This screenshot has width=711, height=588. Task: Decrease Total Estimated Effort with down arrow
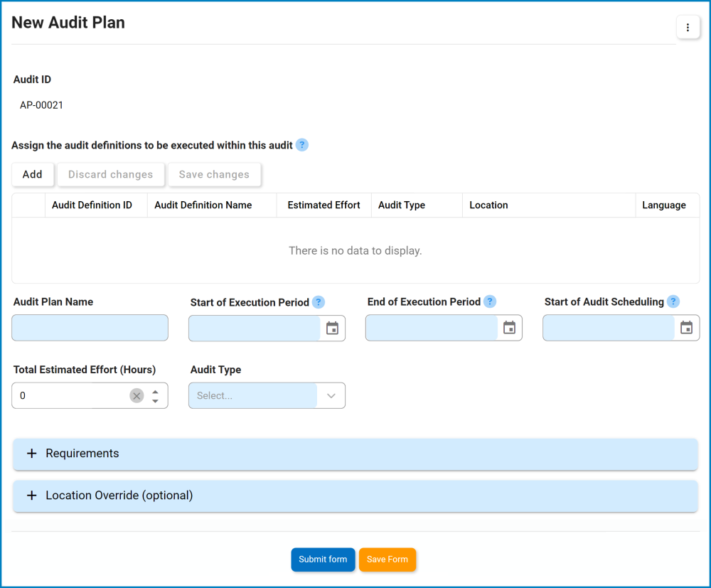pyautogui.click(x=155, y=401)
